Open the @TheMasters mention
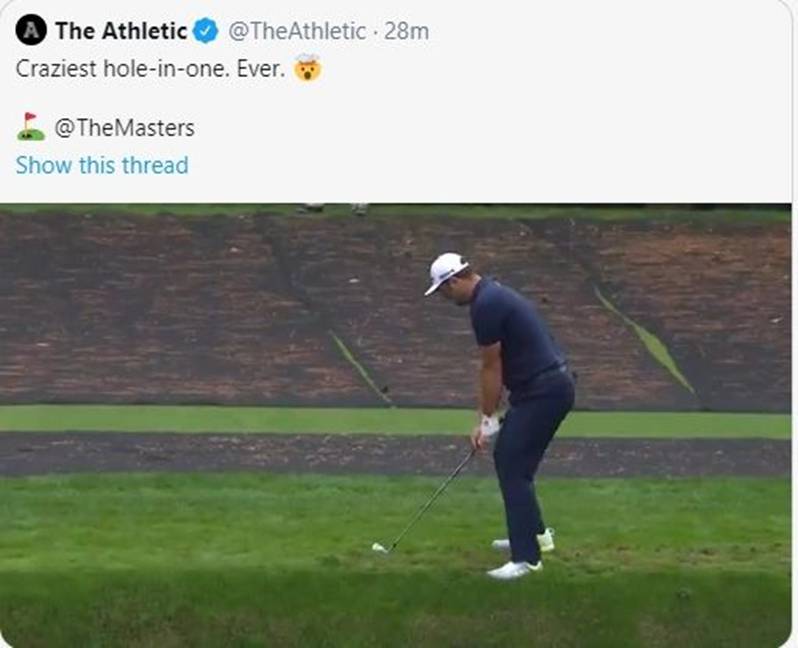This screenshot has height=648, width=798. tap(125, 128)
